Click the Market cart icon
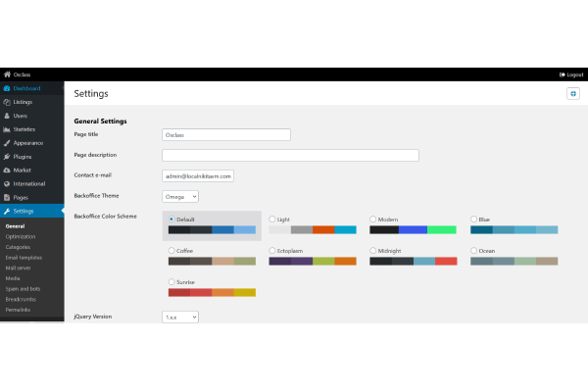This screenshot has width=588, height=392. coord(8,171)
